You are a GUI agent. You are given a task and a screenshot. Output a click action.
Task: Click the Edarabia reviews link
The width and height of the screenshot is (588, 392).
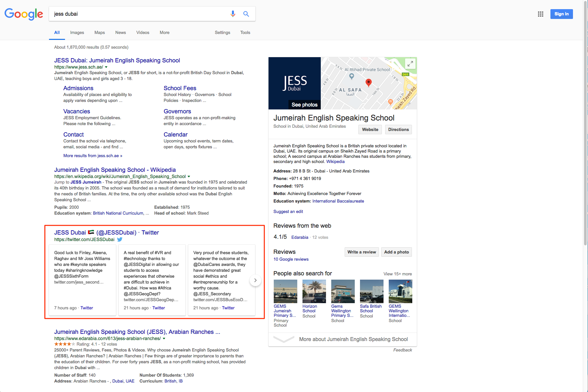(300, 237)
